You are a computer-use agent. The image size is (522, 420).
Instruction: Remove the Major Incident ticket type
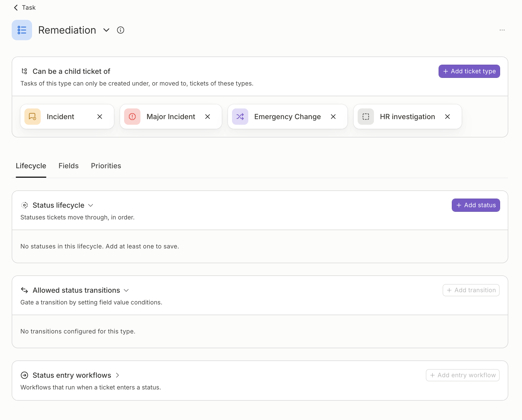(208, 117)
